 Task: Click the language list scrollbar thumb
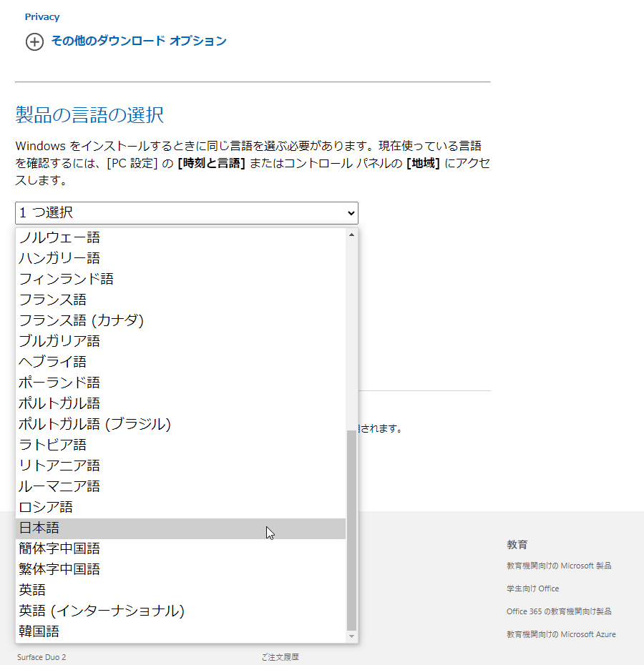point(351,531)
